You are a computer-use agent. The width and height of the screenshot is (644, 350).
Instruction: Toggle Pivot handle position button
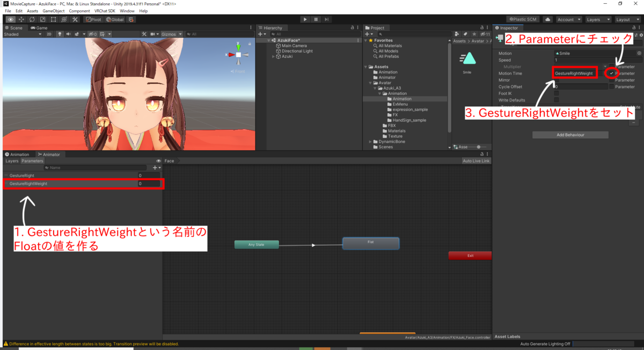pyautogui.click(x=93, y=19)
